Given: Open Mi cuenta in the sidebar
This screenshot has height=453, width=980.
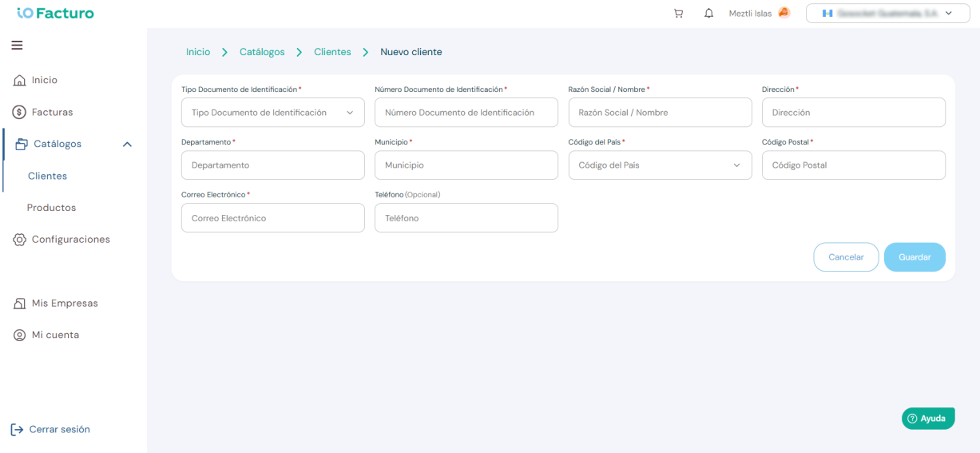Looking at the screenshot, I should (x=55, y=336).
